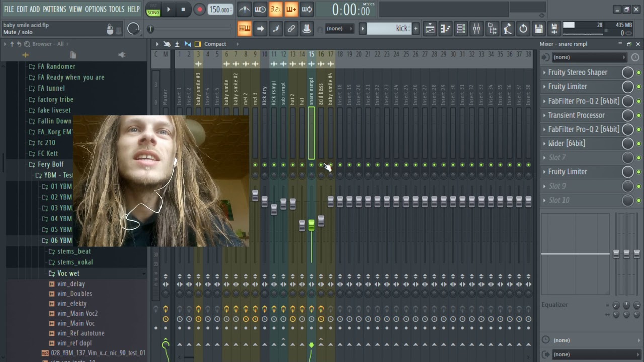
Task: Toggle loop recording icon
Action: coord(307,9)
